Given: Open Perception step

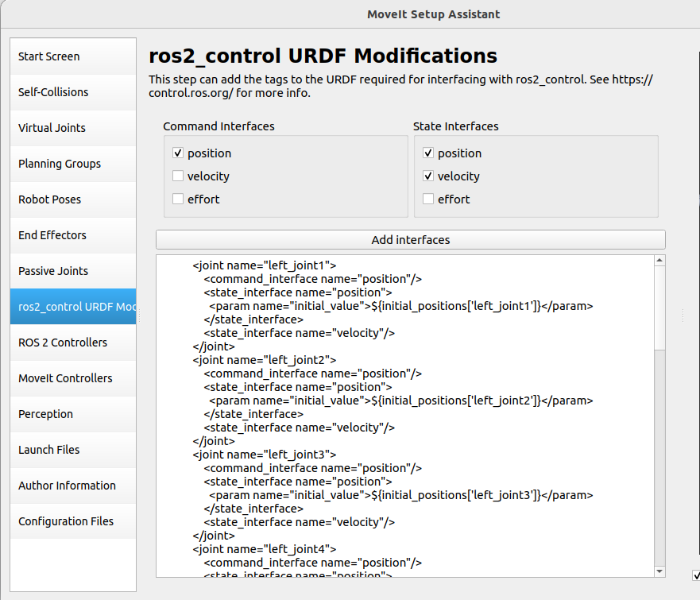Looking at the screenshot, I should (x=73, y=413).
